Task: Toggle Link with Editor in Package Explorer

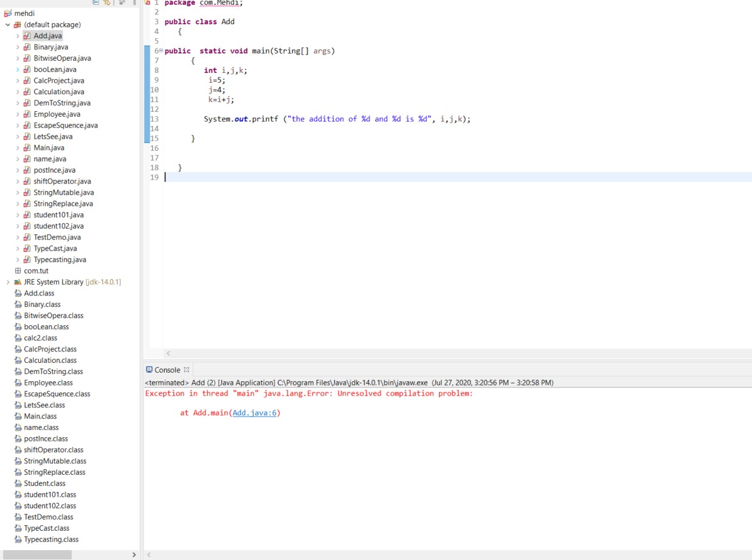Action: point(107,2)
